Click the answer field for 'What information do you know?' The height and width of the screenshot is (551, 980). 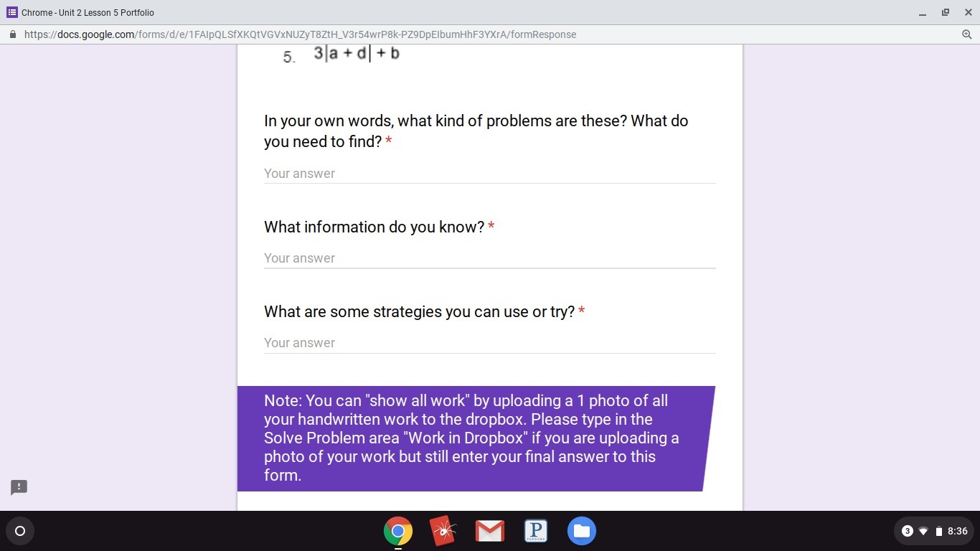tap(490, 258)
